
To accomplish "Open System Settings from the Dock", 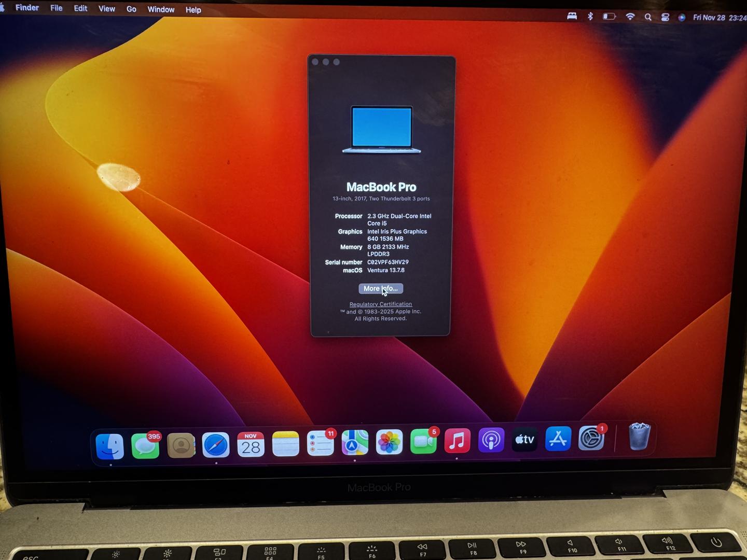I will pyautogui.click(x=591, y=439).
